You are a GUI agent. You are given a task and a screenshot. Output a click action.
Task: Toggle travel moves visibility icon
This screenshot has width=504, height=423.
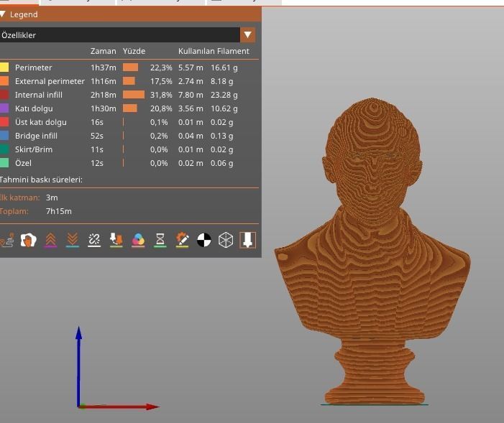[x=7, y=240]
